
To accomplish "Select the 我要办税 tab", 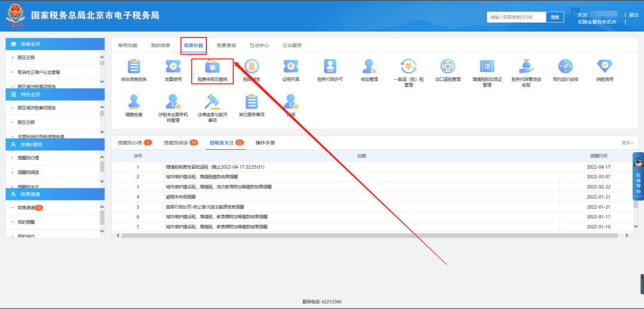I will coord(193,45).
